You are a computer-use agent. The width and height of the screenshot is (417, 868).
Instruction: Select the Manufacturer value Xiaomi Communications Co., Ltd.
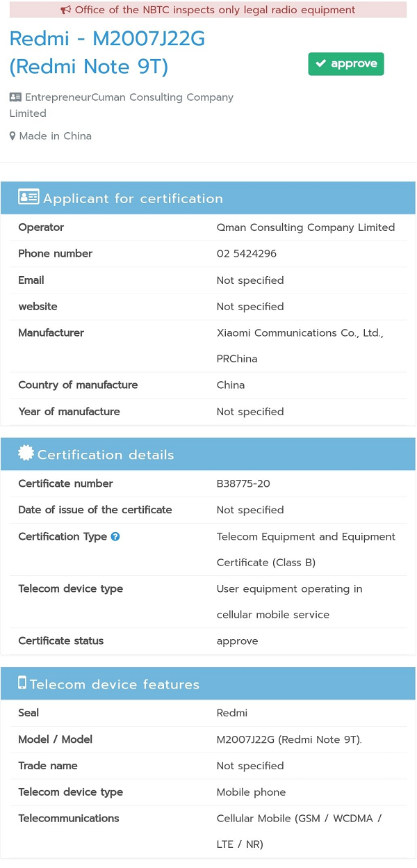point(300,332)
